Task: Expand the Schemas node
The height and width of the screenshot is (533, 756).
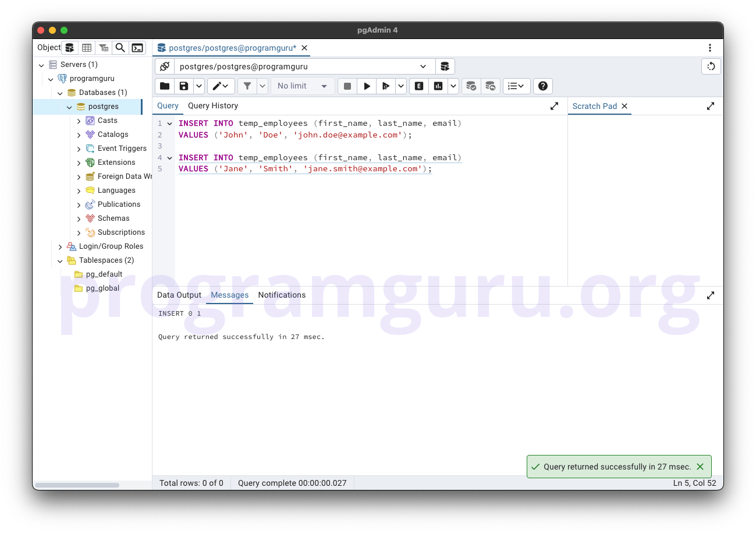Action: click(x=80, y=218)
